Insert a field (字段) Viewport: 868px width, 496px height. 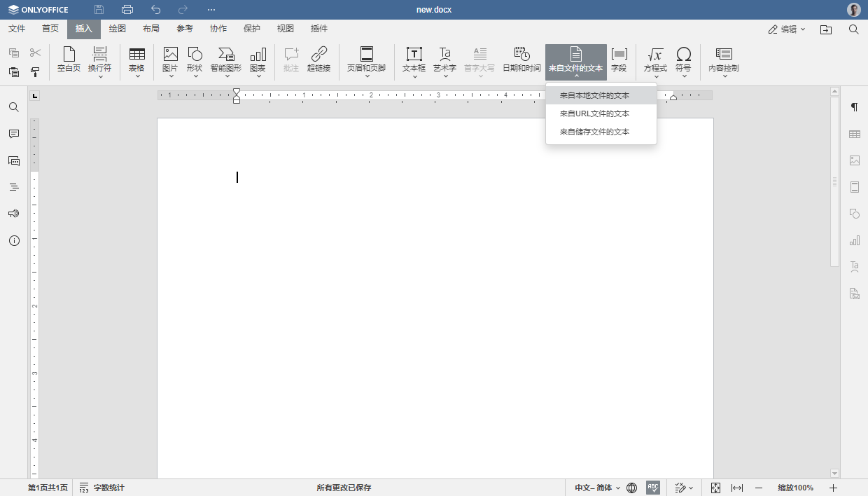pos(619,60)
